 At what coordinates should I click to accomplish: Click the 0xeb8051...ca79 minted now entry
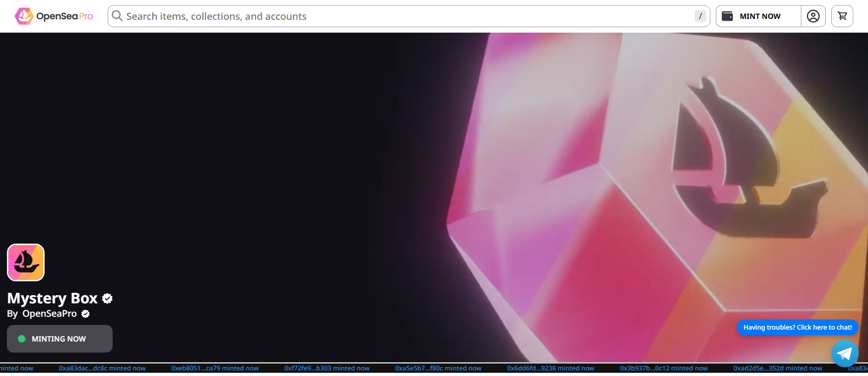click(215, 368)
